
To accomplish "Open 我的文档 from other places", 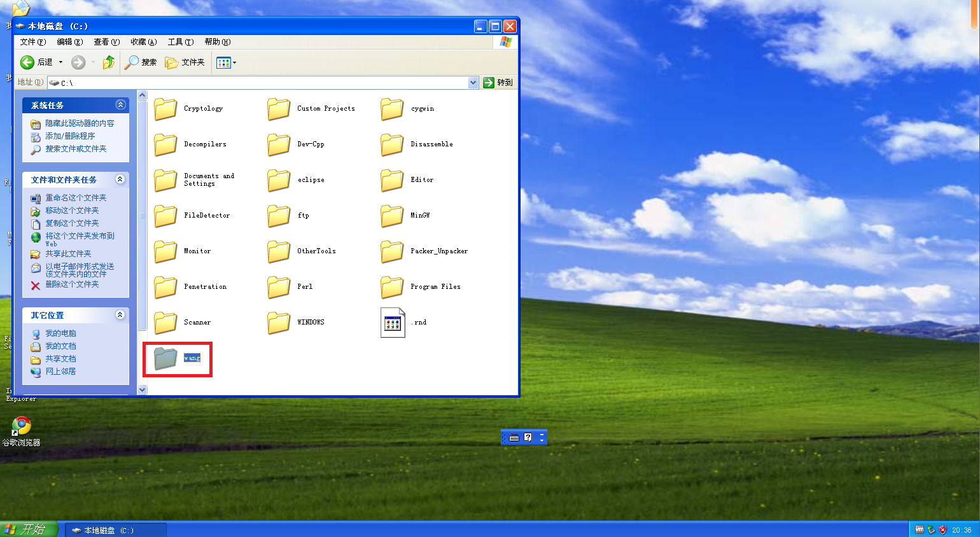I will pyautogui.click(x=60, y=346).
